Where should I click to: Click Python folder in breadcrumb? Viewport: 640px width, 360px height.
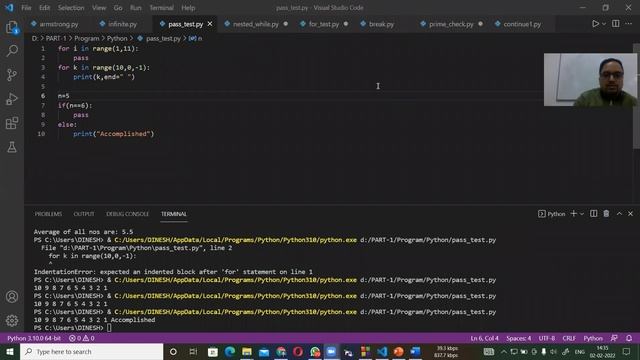117,38
